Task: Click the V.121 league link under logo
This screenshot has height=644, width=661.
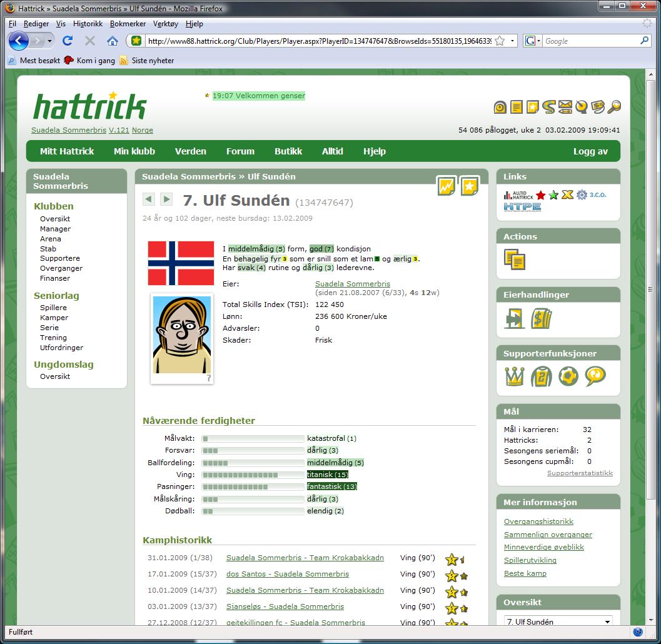Action: click(x=119, y=130)
